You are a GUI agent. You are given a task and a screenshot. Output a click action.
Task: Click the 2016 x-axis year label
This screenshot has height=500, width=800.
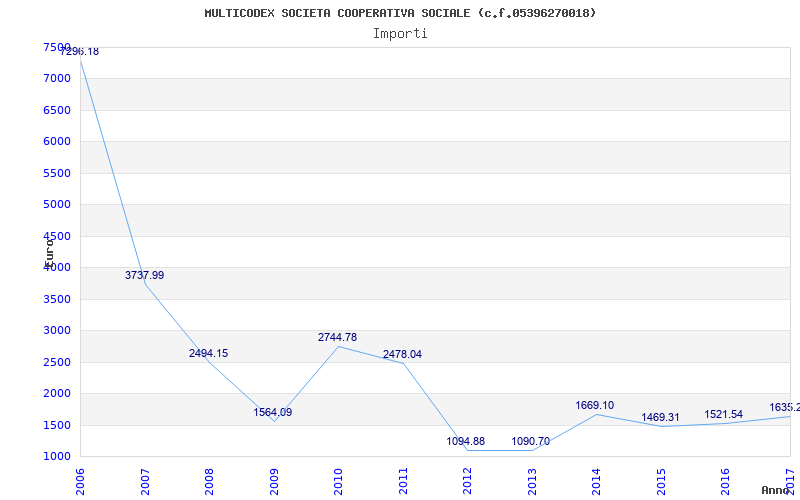(x=726, y=482)
